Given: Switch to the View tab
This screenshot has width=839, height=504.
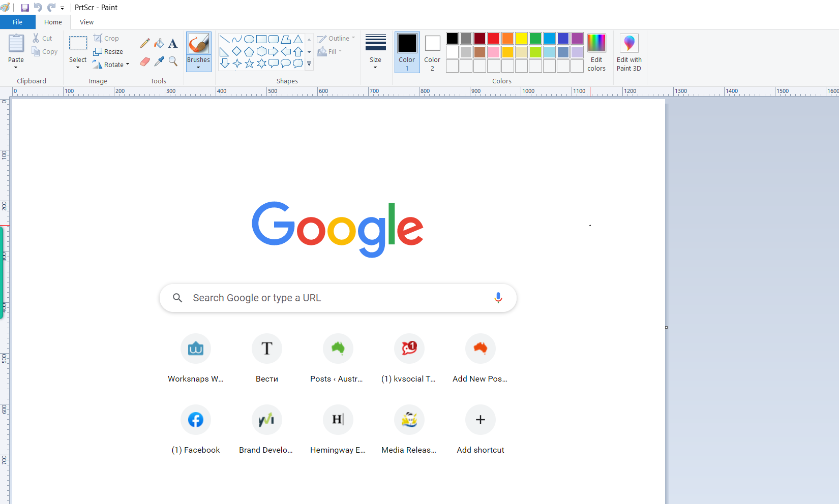Looking at the screenshot, I should [86, 22].
